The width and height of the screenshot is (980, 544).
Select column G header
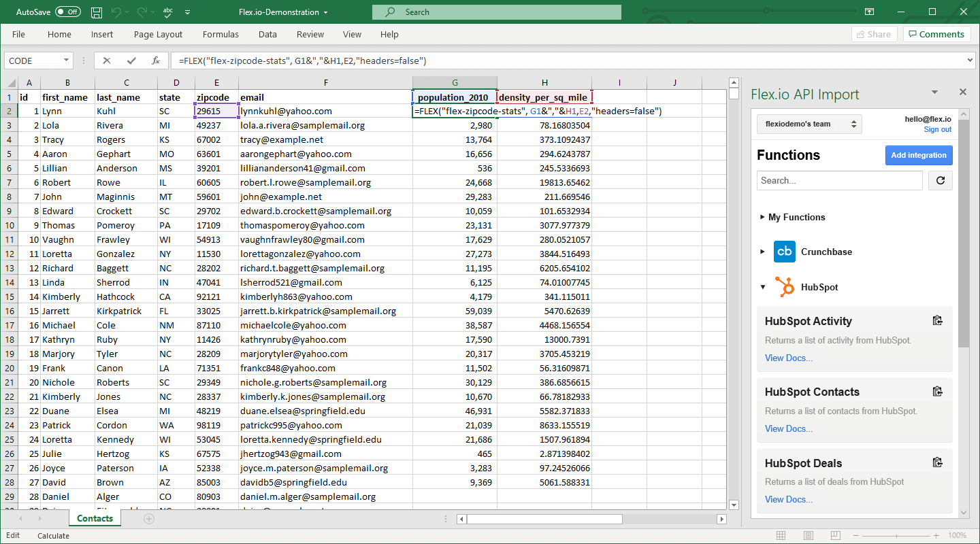[455, 82]
